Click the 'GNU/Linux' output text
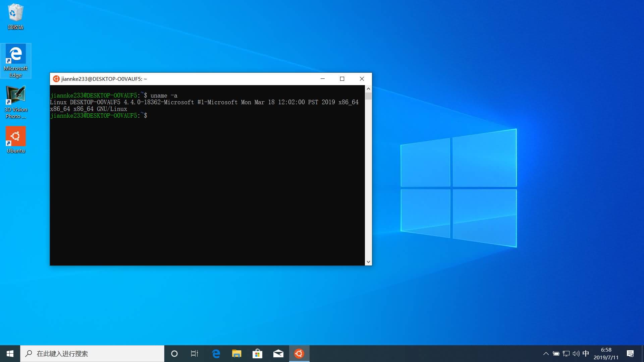The width and height of the screenshot is (644, 362). 112,109
